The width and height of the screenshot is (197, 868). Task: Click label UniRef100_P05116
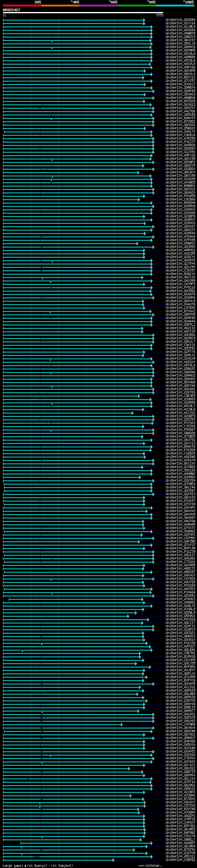(x=180, y=287)
